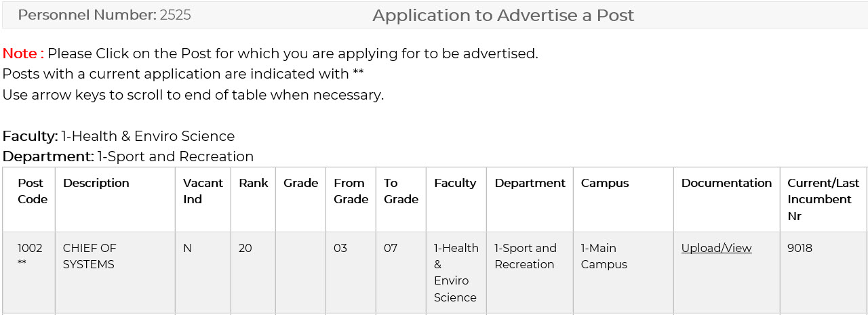Click the Documentation column header

click(726, 183)
